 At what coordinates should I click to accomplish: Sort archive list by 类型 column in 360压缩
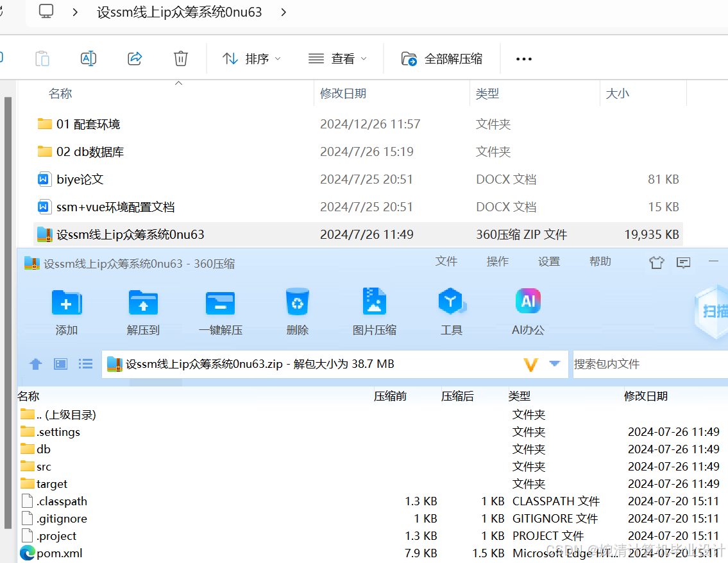pos(519,396)
